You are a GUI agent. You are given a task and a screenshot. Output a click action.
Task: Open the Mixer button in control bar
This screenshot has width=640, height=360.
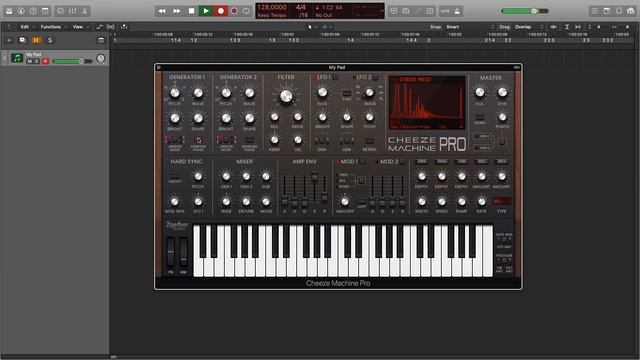[72, 11]
